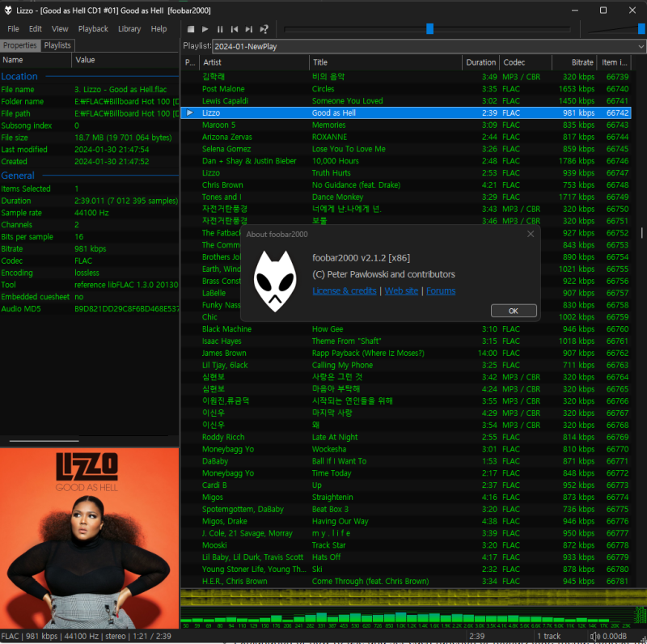
Task: Open the License & credits link
Action: pos(344,290)
